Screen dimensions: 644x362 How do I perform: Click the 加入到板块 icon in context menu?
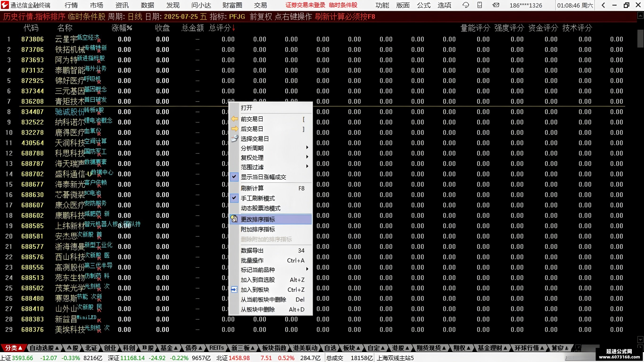click(234, 289)
